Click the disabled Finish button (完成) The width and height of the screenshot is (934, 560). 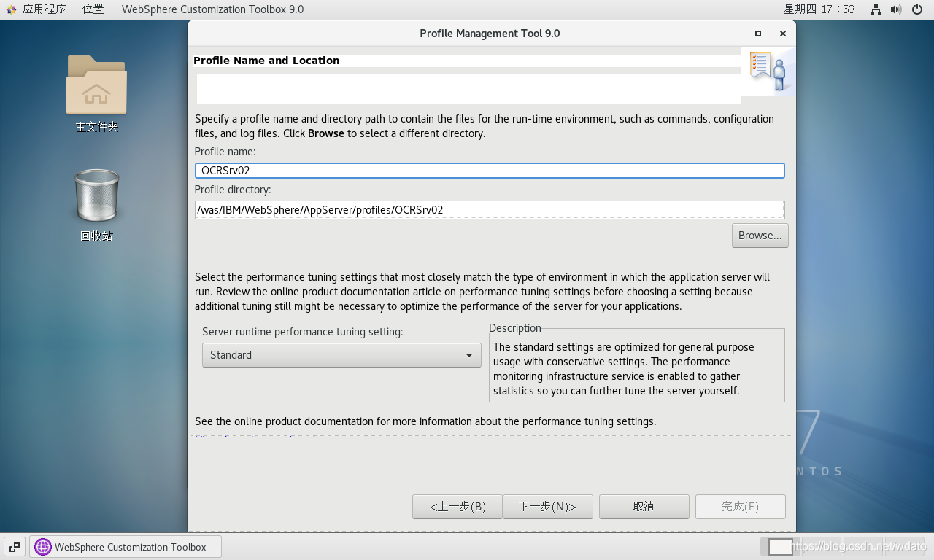[740, 507]
